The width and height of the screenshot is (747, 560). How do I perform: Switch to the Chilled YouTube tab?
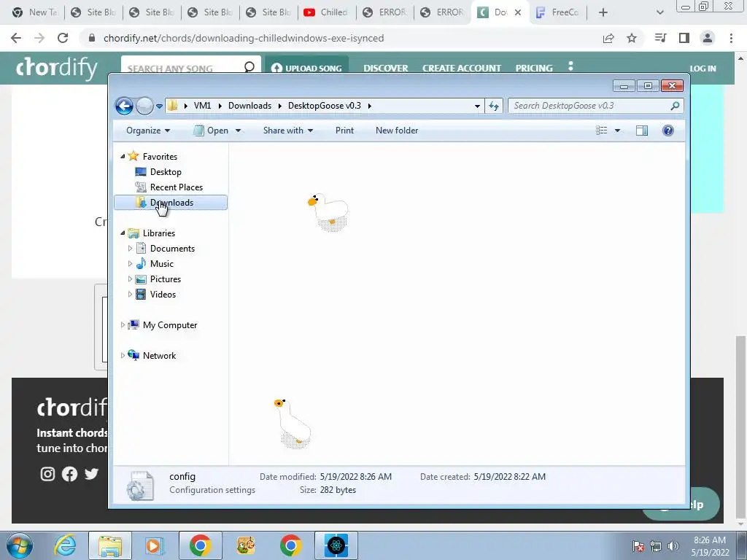click(x=326, y=12)
